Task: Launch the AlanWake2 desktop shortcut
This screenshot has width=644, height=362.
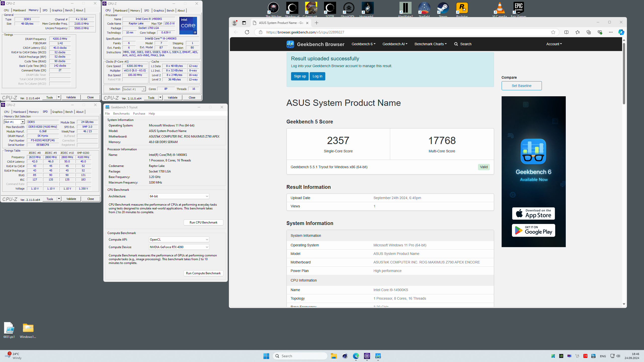Action: tap(405, 10)
